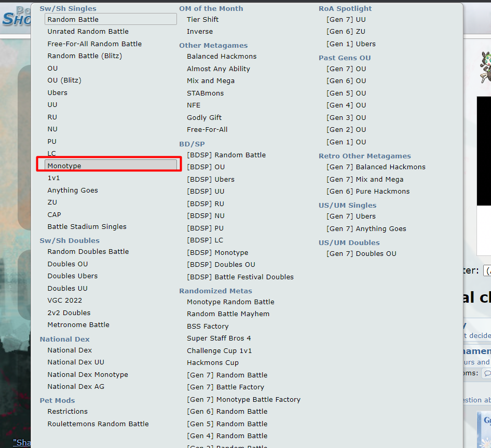The height and width of the screenshot is (448, 491).
Task: Select Battle Stadium Singles
Action: click(87, 226)
